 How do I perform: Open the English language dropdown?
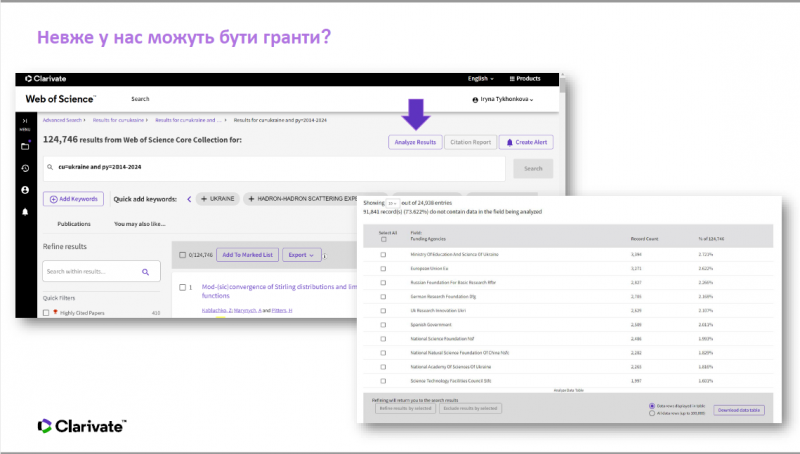pyautogui.click(x=482, y=78)
